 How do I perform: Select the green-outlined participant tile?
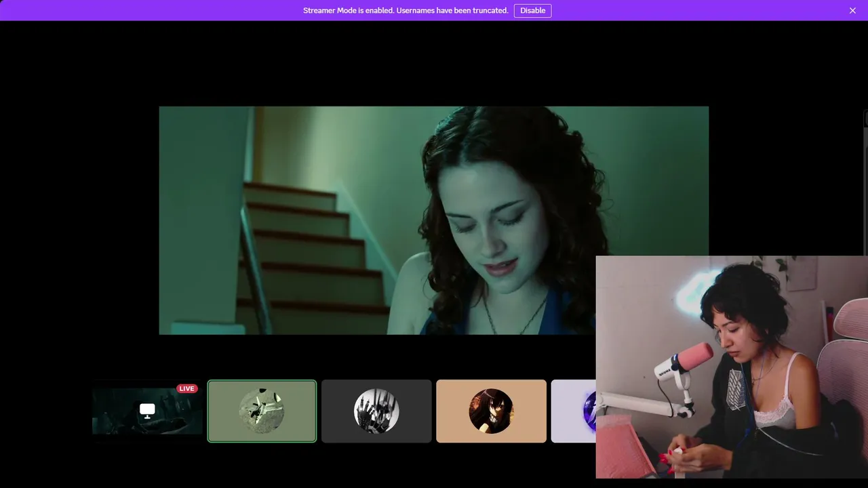pos(262,411)
